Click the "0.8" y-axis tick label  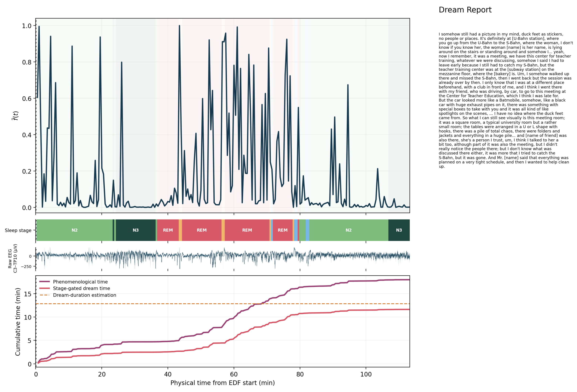27,62
